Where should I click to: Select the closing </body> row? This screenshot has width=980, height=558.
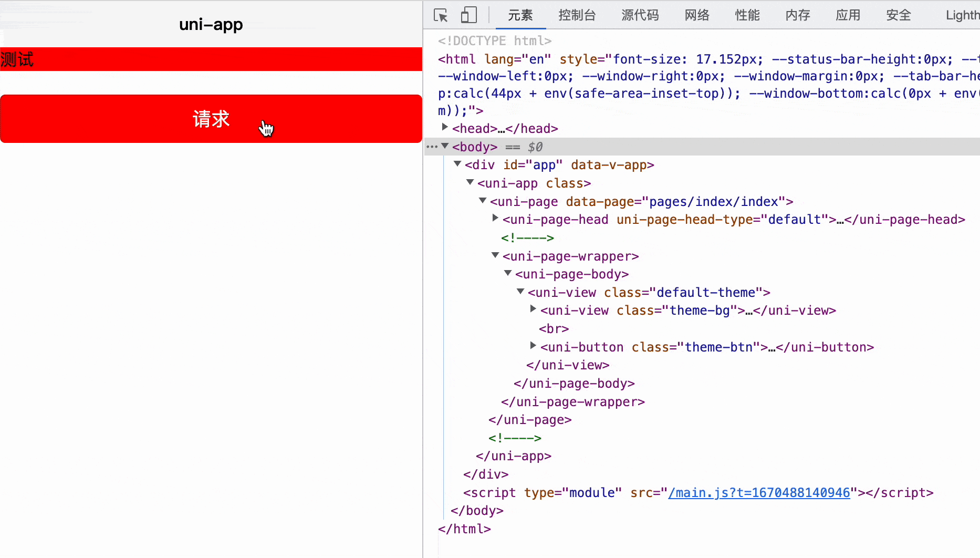(x=477, y=511)
